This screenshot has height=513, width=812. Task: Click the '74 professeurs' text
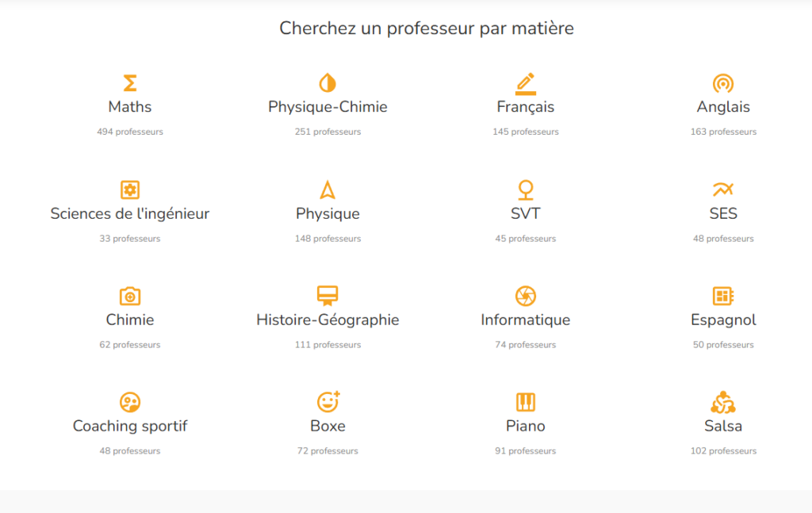pos(526,345)
